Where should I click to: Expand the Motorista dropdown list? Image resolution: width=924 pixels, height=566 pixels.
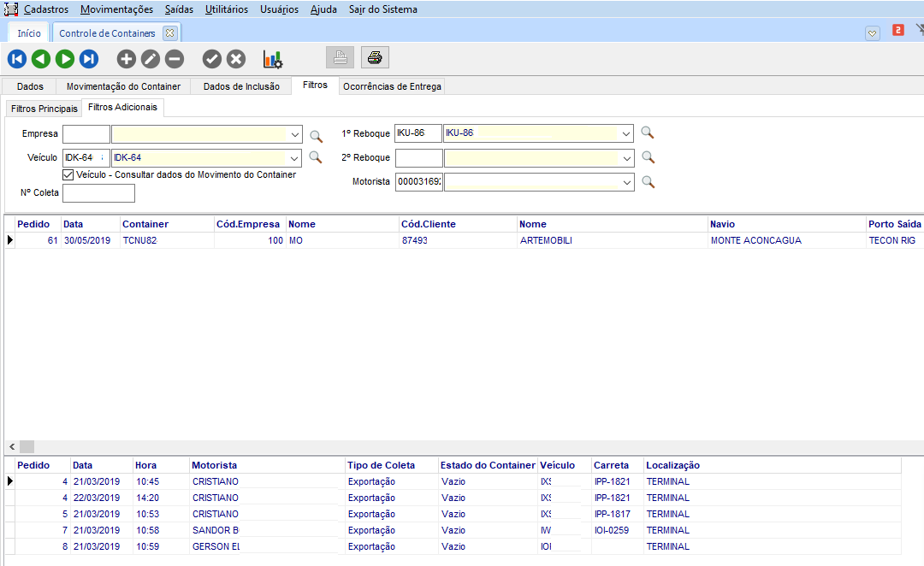click(x=626, y=182)
